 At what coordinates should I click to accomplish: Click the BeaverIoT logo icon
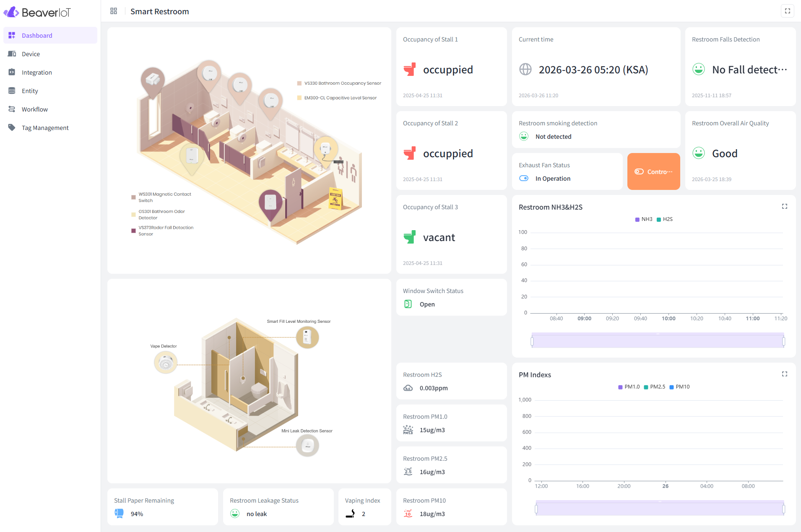click(11, 12)
